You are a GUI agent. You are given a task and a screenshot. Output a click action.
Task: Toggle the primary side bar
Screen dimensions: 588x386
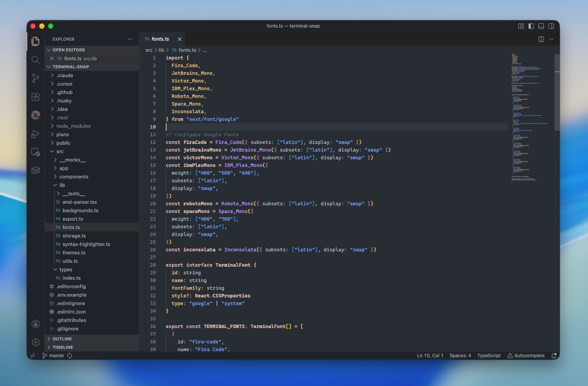coord(531,26)
